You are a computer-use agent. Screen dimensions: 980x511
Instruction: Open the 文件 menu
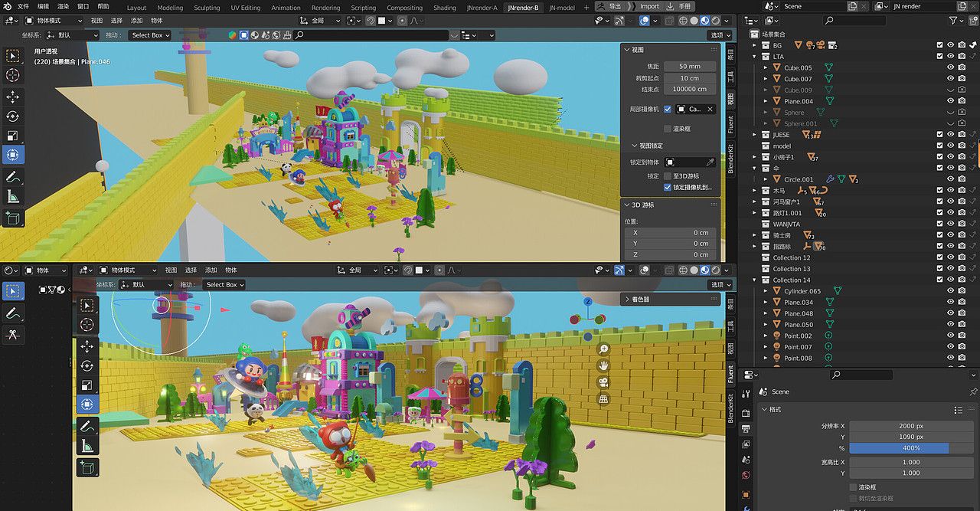[x=22, y=6]
